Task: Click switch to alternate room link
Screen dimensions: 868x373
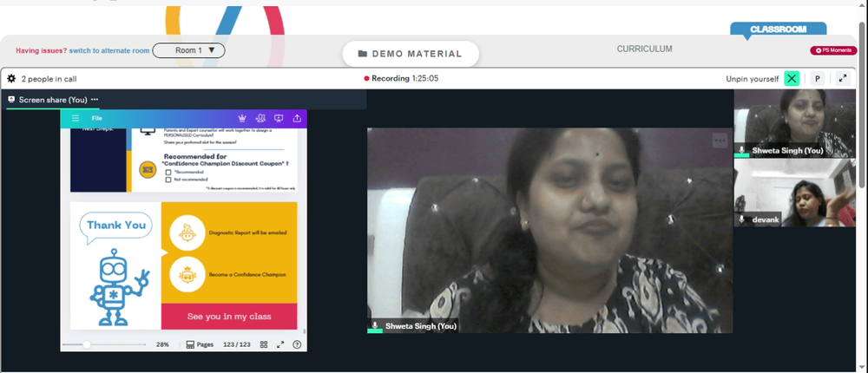Action: [x=109, y=50]
